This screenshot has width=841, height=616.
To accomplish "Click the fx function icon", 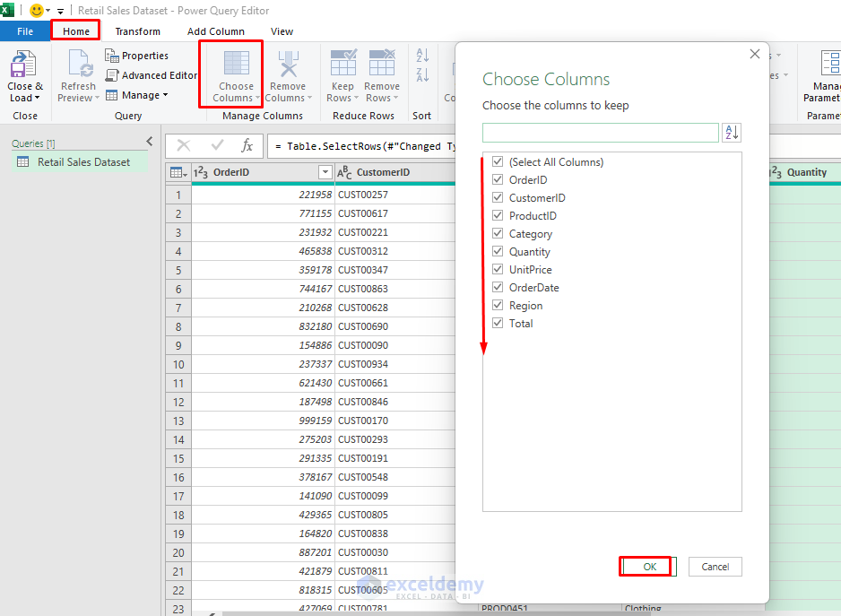I will click(247, 145).
